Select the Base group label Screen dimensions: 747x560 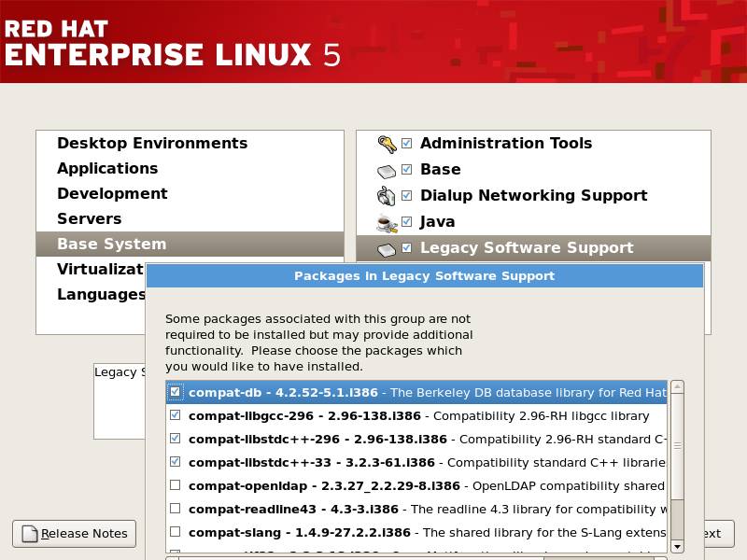pos(440,169)
